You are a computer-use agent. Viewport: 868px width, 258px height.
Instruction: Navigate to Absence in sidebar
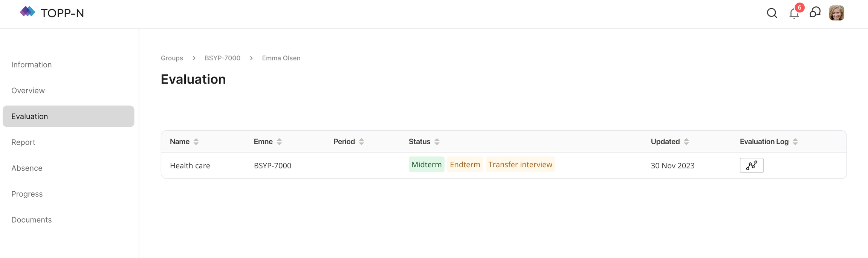pyautogui.click(x=27, y=168)
